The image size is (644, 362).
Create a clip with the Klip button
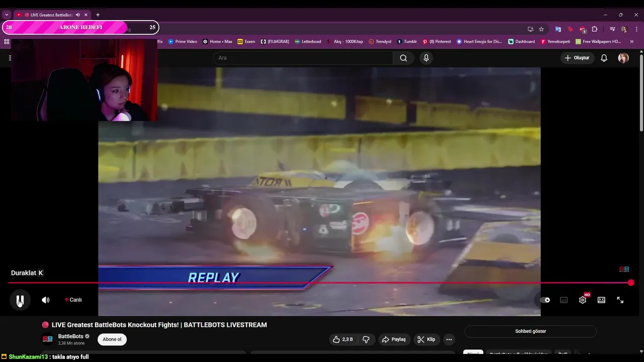[426, 339]
